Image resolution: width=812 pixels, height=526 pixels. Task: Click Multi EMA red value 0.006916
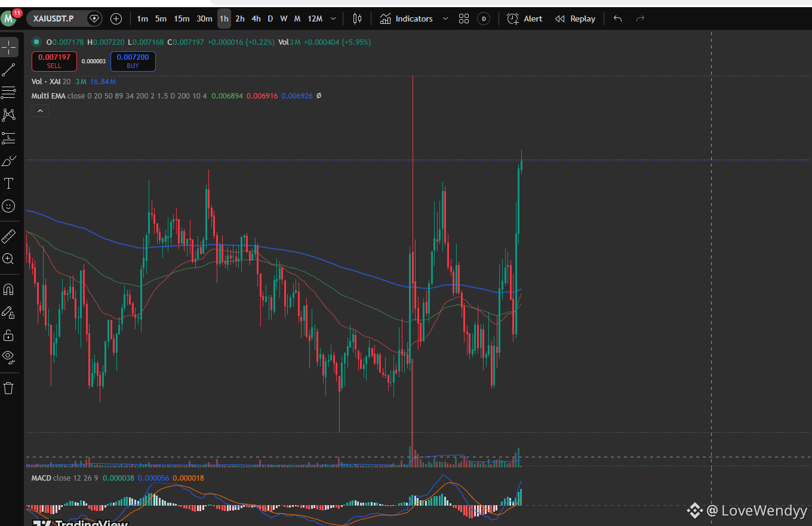262,96
